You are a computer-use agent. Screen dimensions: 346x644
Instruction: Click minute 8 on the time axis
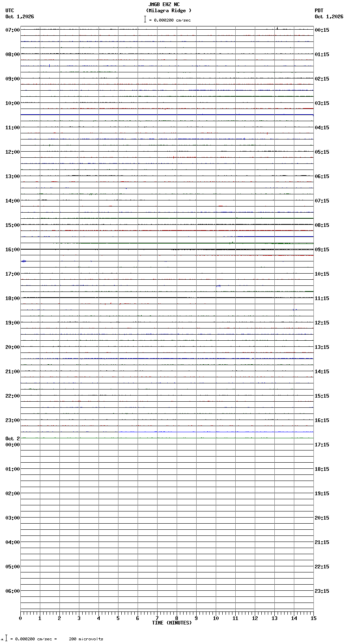177,618
